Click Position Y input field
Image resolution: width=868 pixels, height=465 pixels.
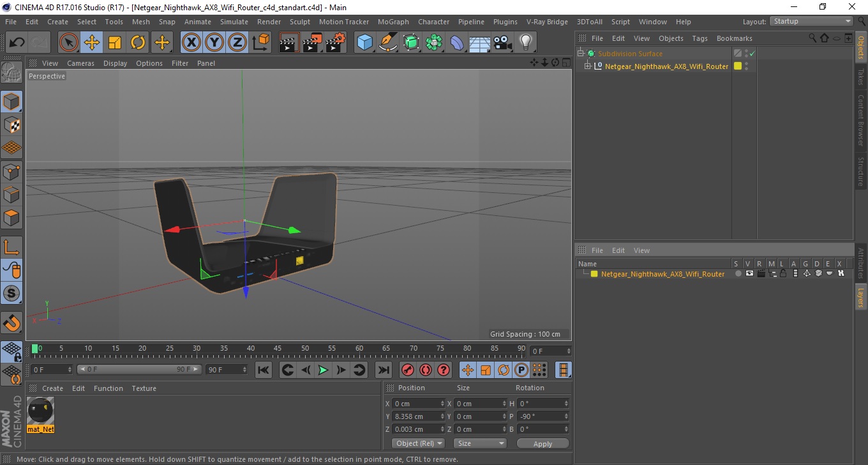(418, 416)
